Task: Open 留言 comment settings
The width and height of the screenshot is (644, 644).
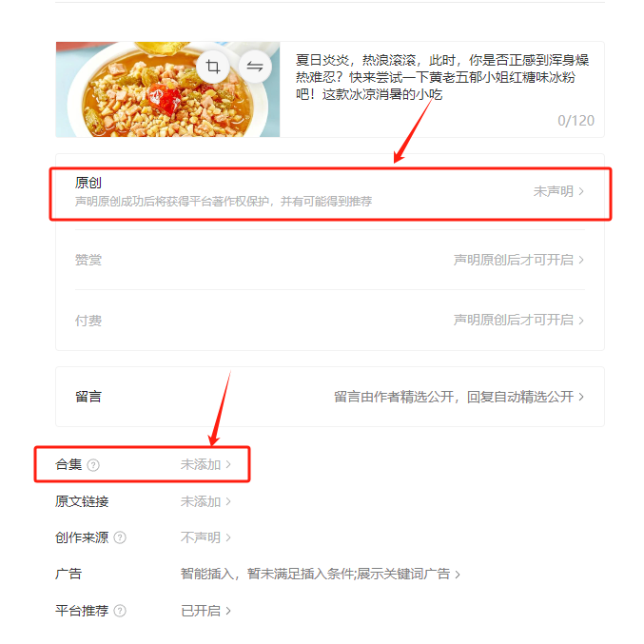Action: click(330, 397)
